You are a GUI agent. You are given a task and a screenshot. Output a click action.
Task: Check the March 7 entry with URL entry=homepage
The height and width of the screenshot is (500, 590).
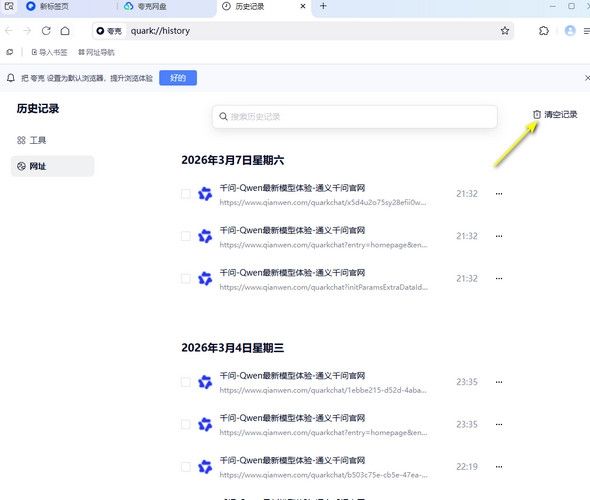(186, 236)
